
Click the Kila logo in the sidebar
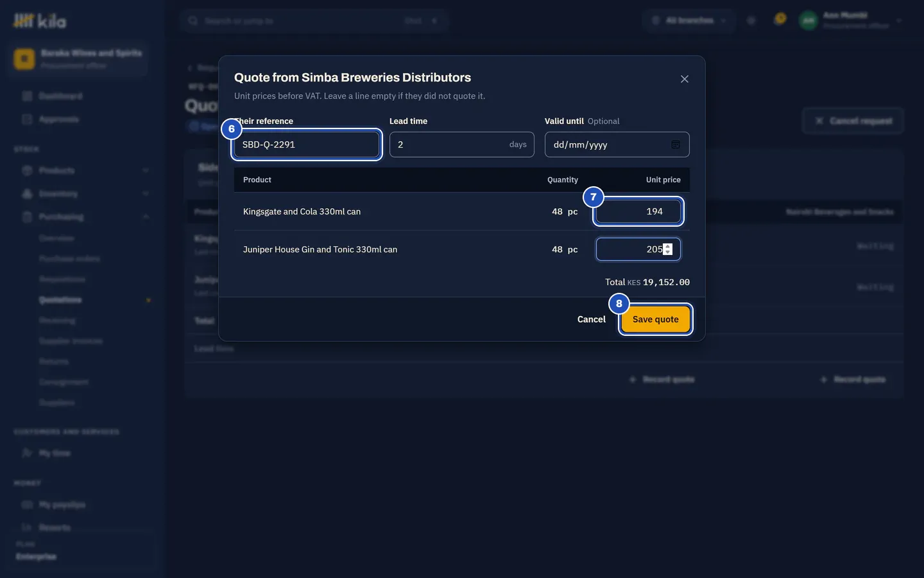point(40,21)
